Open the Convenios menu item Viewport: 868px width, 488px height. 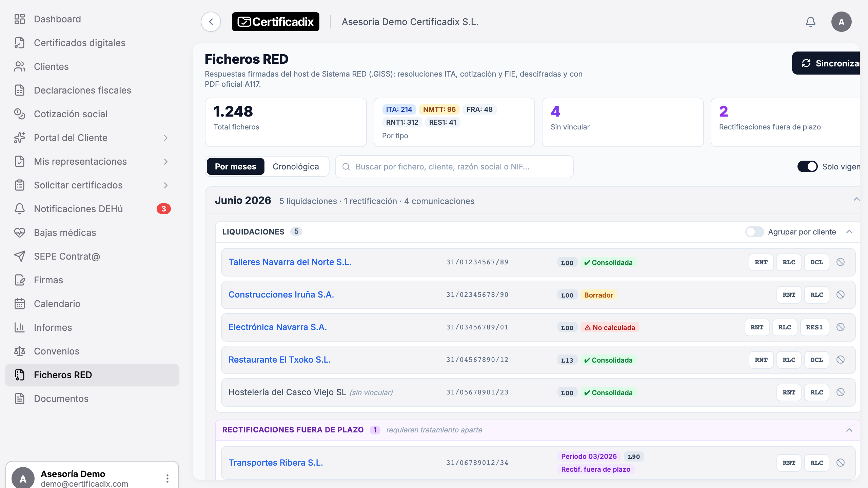[x=92, y=351]
